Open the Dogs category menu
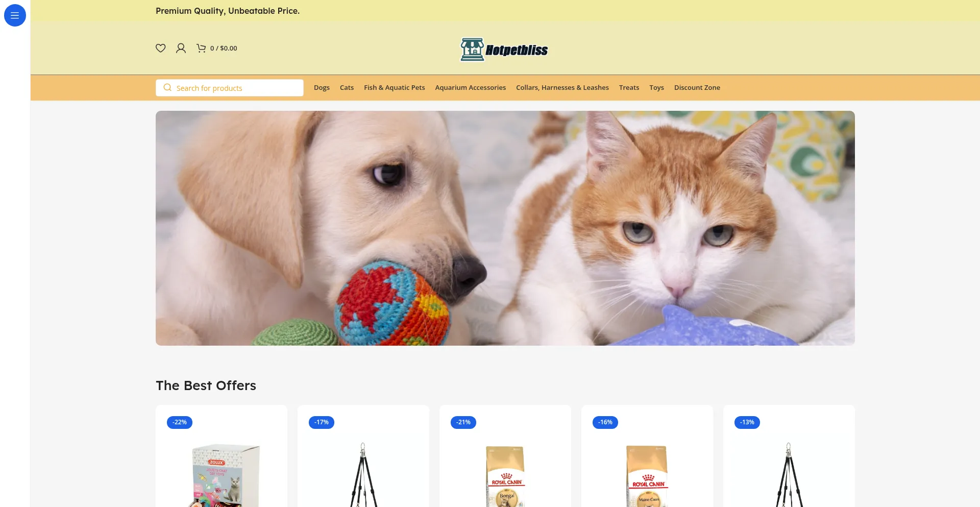 coord(322,88)
